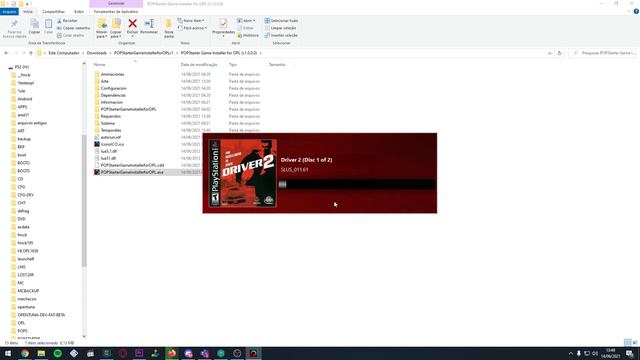
Task: Open the Windows Start menu
Action: point(8,353)
